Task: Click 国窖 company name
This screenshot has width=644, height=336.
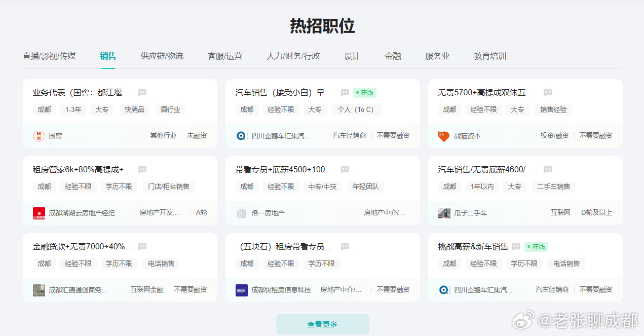Action: pyautogui.click(x=55, y=136)
